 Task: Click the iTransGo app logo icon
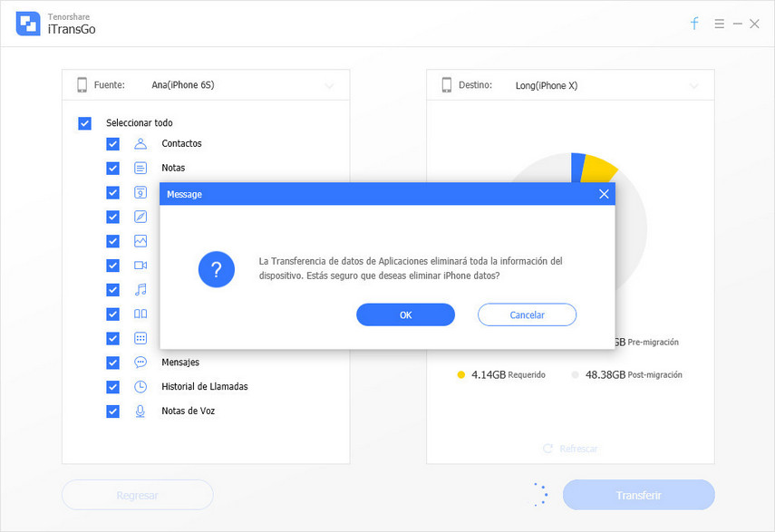(x=28, y=24)
